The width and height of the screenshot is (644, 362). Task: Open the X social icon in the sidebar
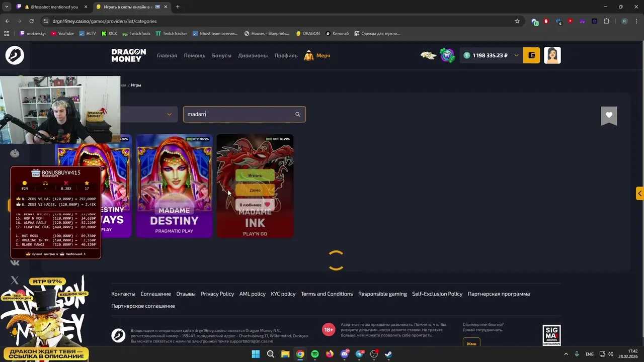click(15, 280)
